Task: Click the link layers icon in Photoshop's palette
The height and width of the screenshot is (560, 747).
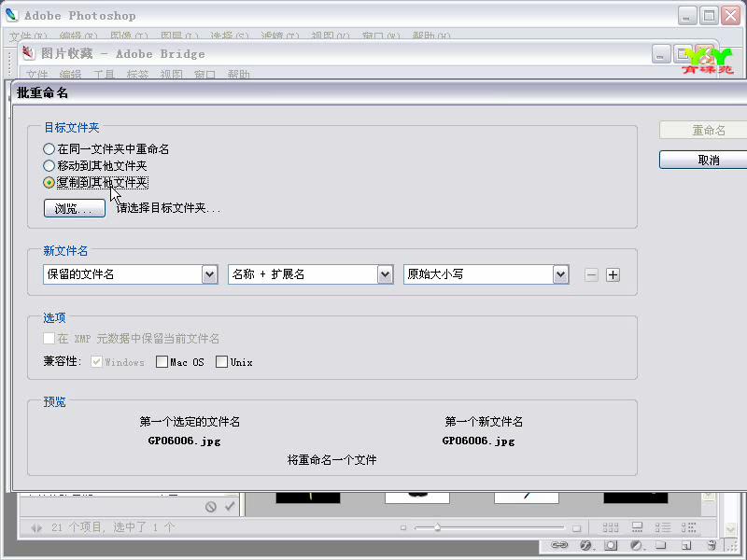Action: (559, 545)
